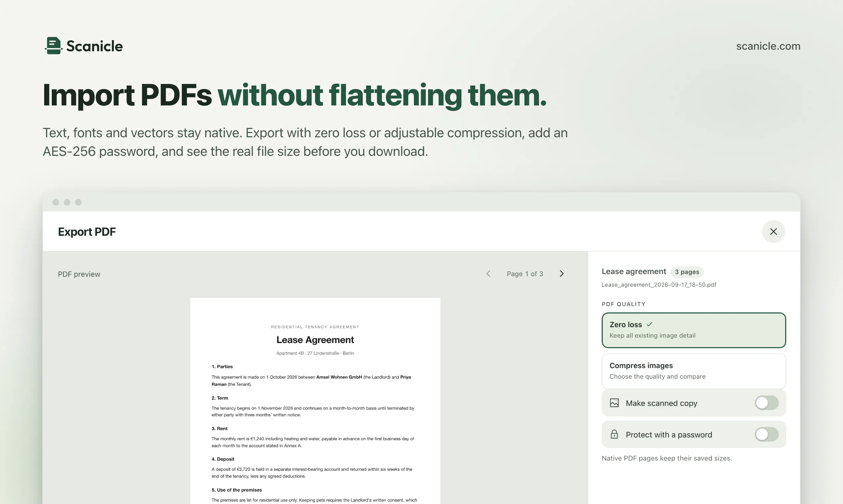Click the Zero loss checkmark icon
This screenshot has height=504, width=843.
(x=649, y=324)
